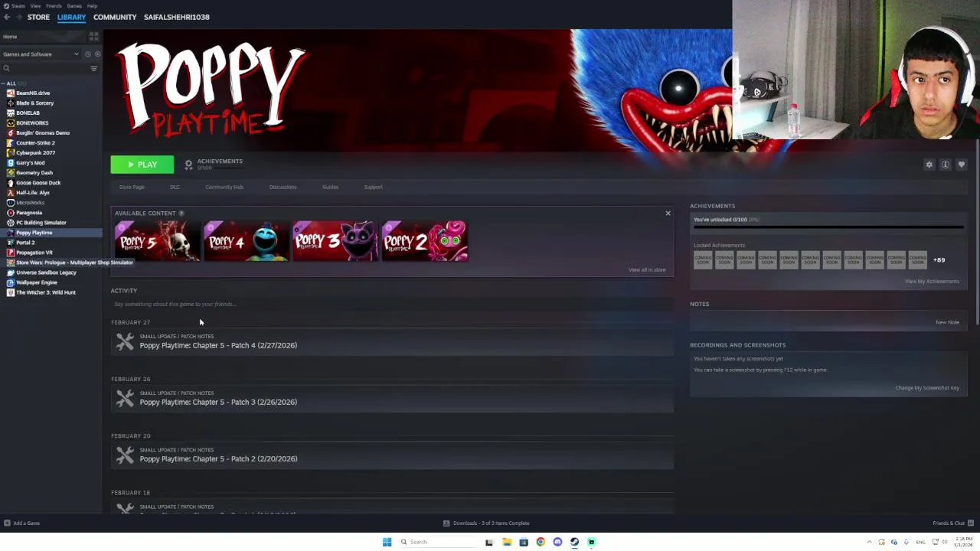Open the Games menu
Screen dimensions: 980x551
pyautogui.click(x=74, y=5)
